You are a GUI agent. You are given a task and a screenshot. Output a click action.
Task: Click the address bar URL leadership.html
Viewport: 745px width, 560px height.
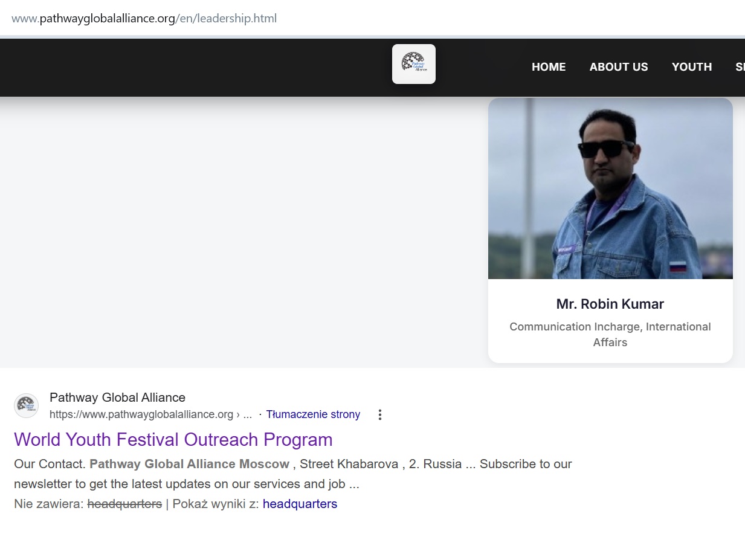(144, 18)
